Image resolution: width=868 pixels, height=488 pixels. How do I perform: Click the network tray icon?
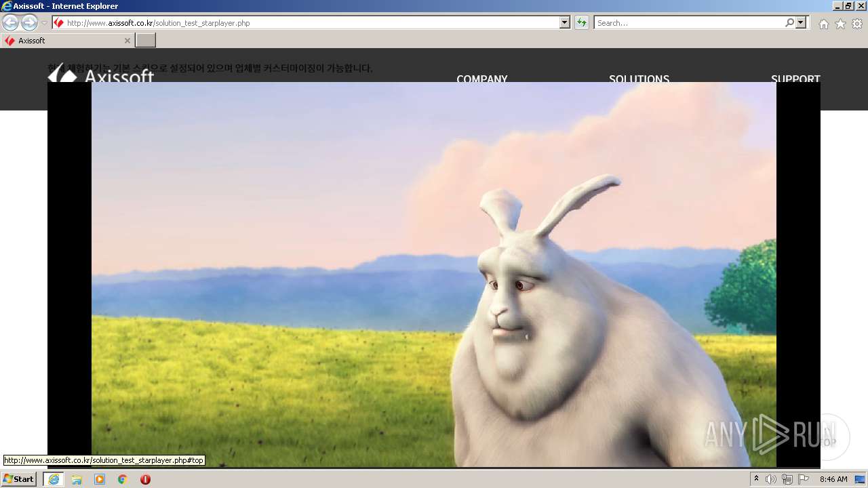pyautogui.click(x=787, y=479)
